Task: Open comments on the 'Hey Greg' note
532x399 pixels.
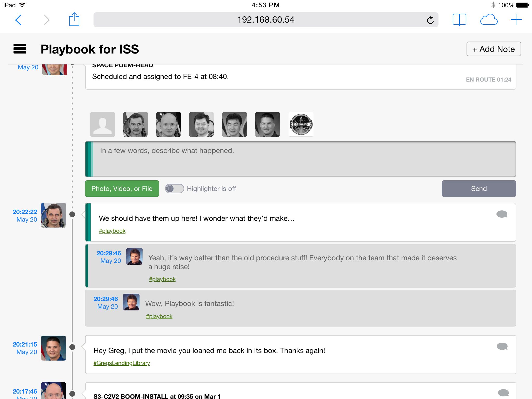Action: tap(502, 346)
